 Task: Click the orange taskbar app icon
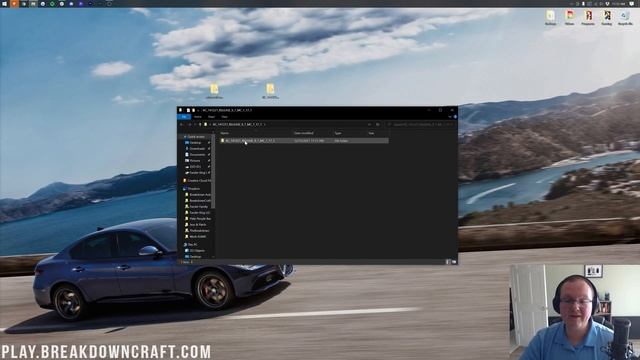click(x=14, y=3)
